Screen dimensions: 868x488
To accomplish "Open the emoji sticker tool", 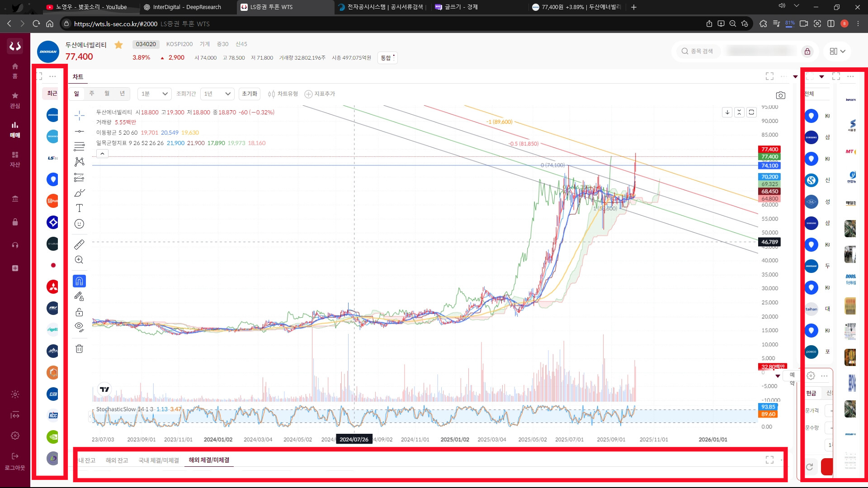I will click(x=79, y=224).
